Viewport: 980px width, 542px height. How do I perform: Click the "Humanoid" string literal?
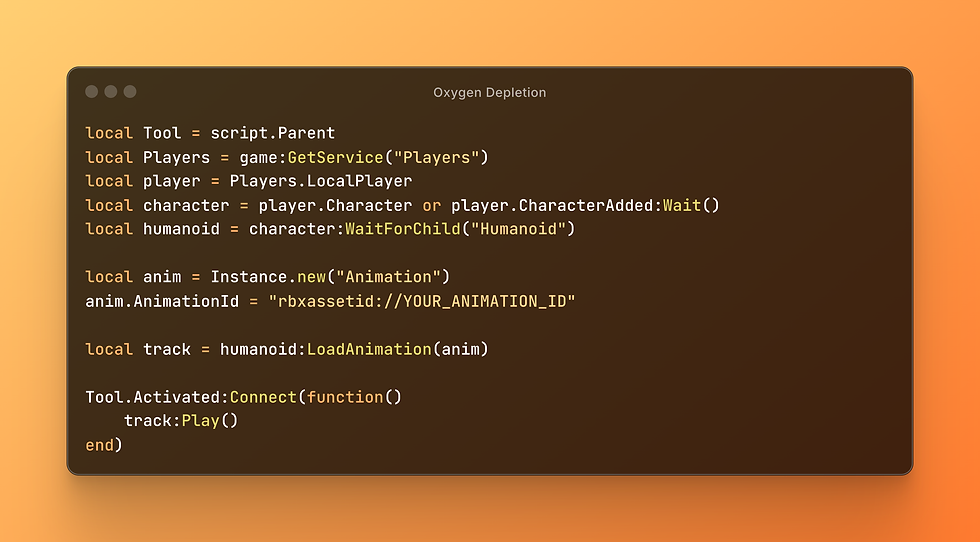(x=518, y=229)
